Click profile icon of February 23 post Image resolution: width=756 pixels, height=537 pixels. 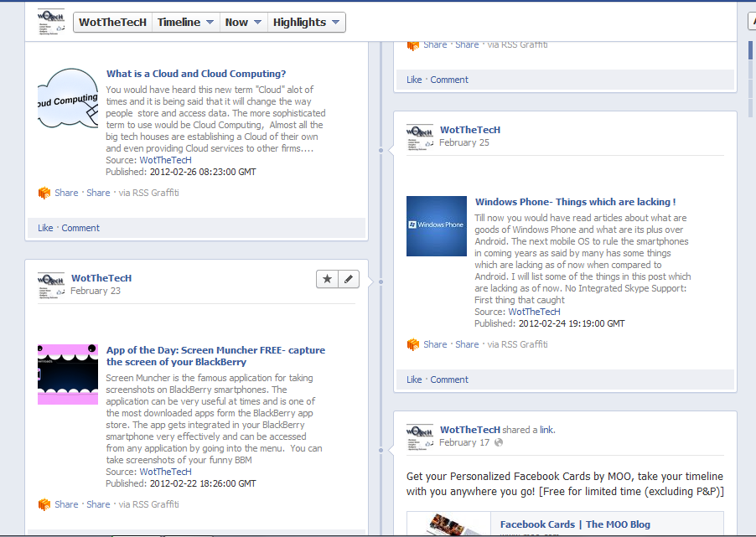pos(50,286)
